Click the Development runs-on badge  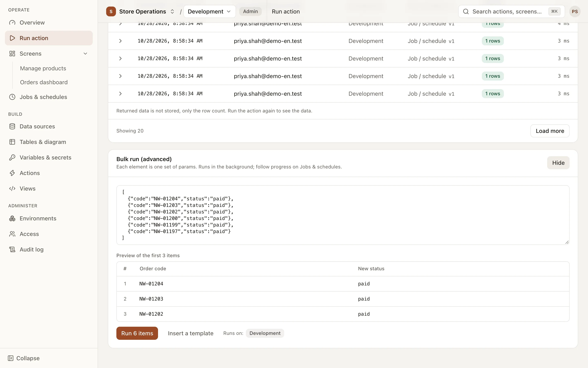(x=265, y=333)
